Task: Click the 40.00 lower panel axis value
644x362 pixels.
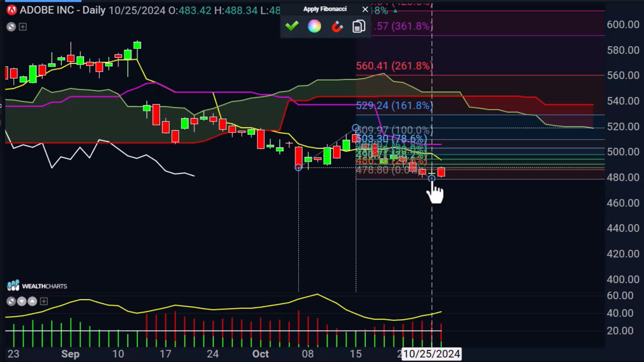Action: click(620, 313)
